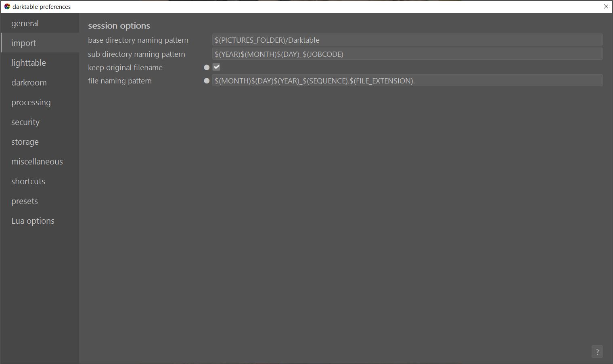Click the 'base directory naming pattern' label
Screen dimensions: 613x364
(138, 40)
